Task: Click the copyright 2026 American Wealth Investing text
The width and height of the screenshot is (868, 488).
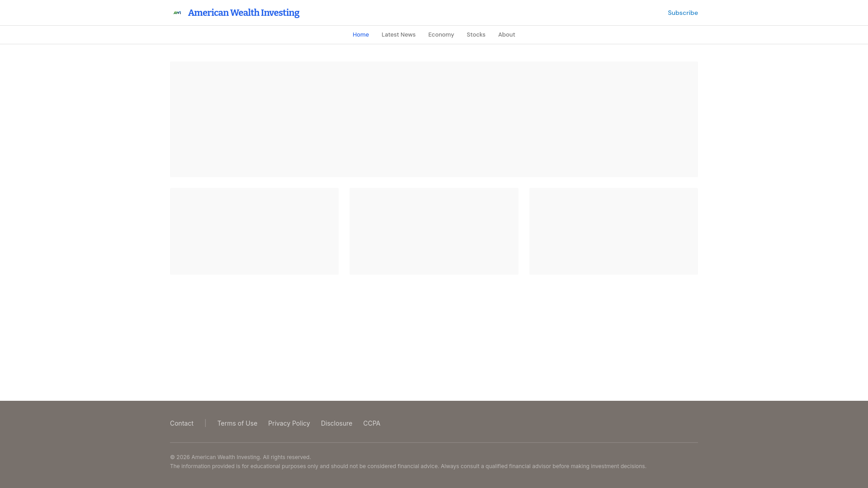Action: point(241,457)
